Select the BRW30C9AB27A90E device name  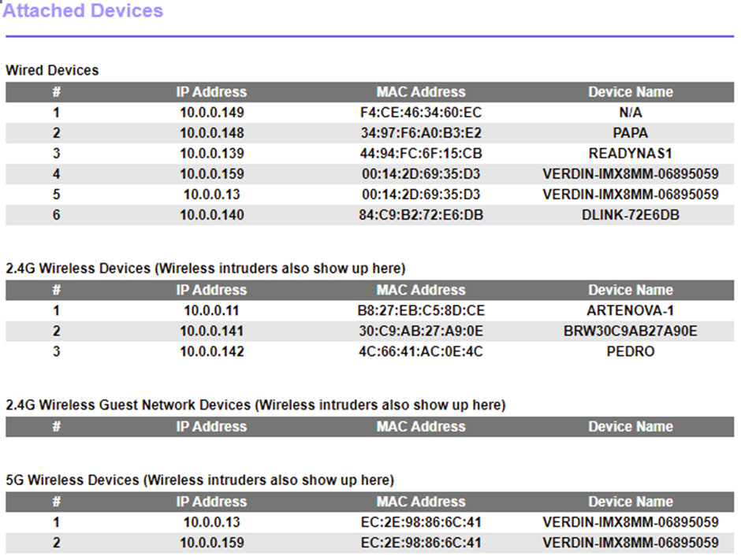(630, 331)
